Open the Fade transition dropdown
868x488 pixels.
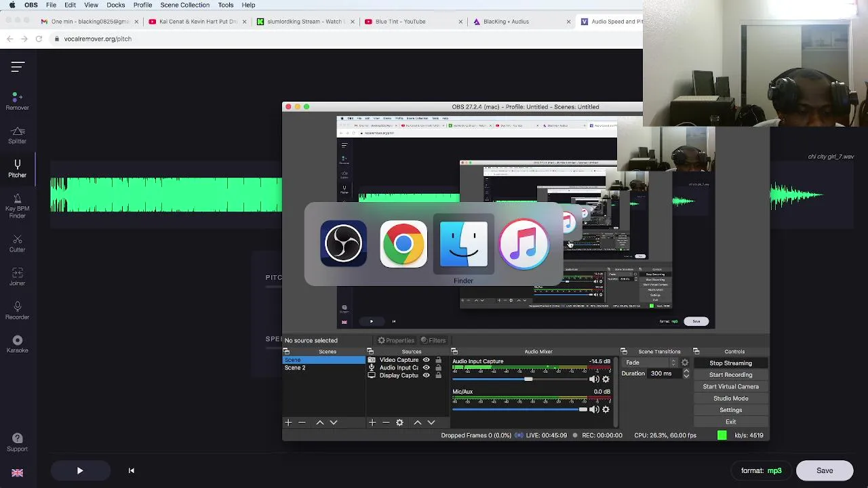(x=650, y=363)
